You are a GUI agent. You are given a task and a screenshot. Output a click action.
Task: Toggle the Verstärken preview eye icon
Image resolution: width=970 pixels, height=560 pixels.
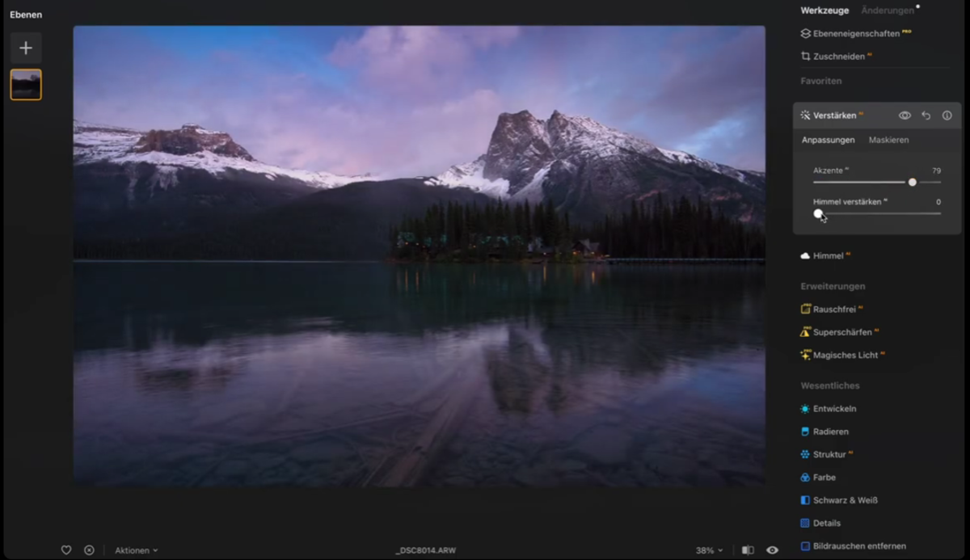[x=905, y=115]
